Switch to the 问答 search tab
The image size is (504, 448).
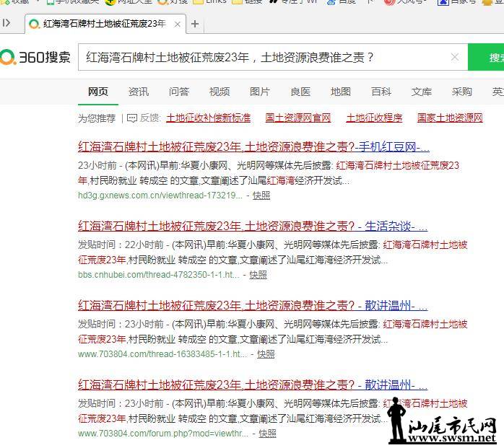(x=179, y=92)
